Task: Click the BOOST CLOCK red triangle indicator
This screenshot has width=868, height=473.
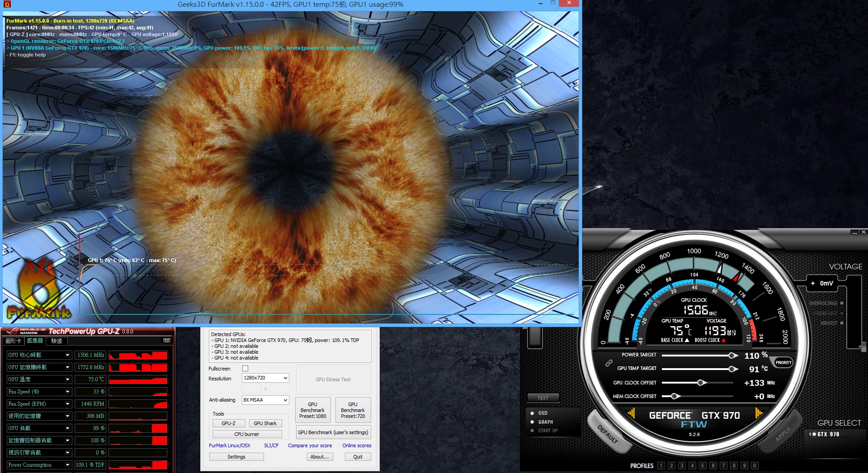Action: [x=723, y=340]
